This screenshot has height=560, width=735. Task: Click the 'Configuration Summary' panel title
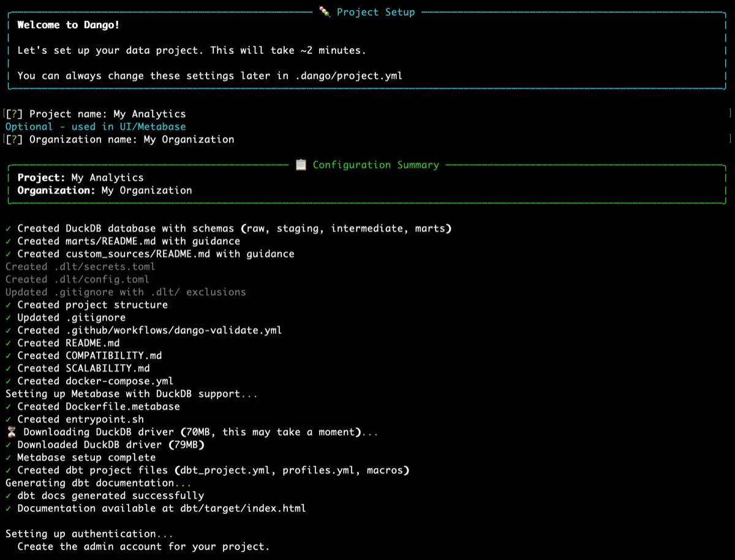pos(375,165)
